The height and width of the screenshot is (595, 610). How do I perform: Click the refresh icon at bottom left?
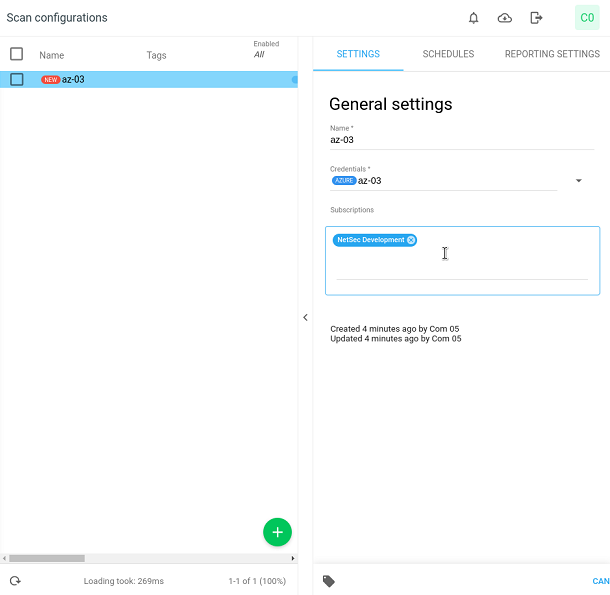pyautogui.click(x=15, y=581)
